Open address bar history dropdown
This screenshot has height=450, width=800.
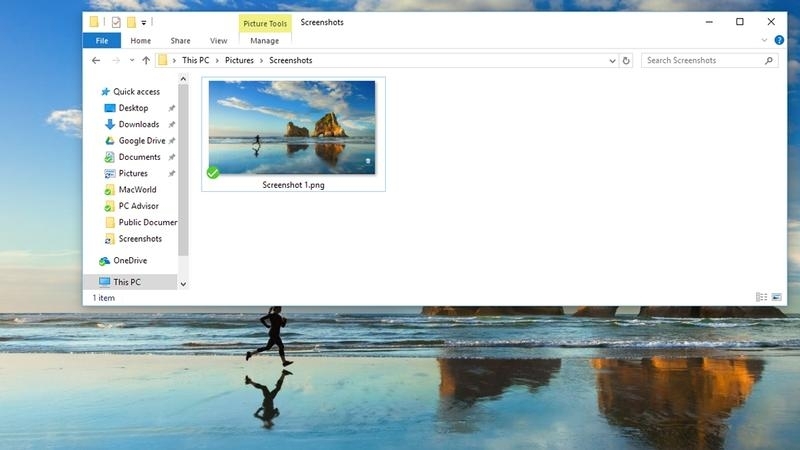612,61
